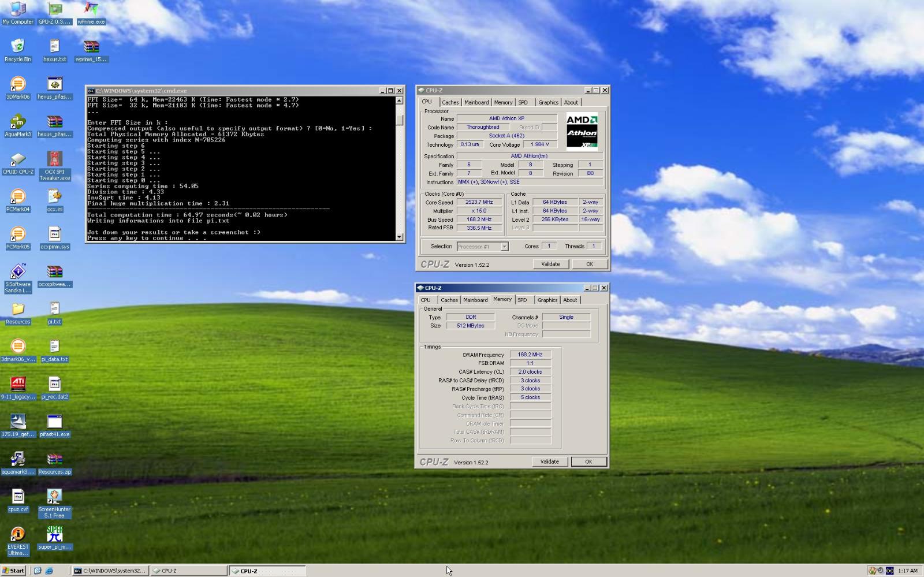This screenshot has width=924, height=577.
Task: Launch the EVEREST Ultimate desktop shortcut
Action: click(x=18, y=542)
